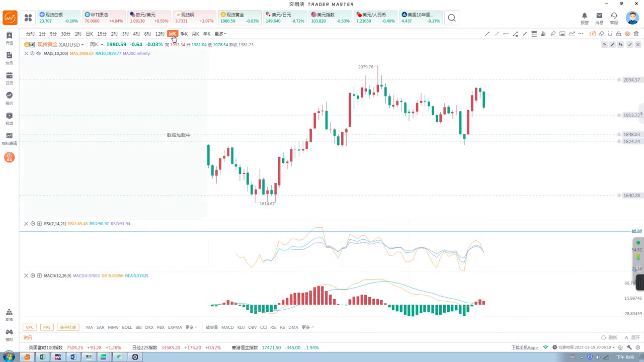The width and height of the screenshot is (644, 362).
Task: Switch to the 分时 timeframe tab
Action: (x=30, y=34)
